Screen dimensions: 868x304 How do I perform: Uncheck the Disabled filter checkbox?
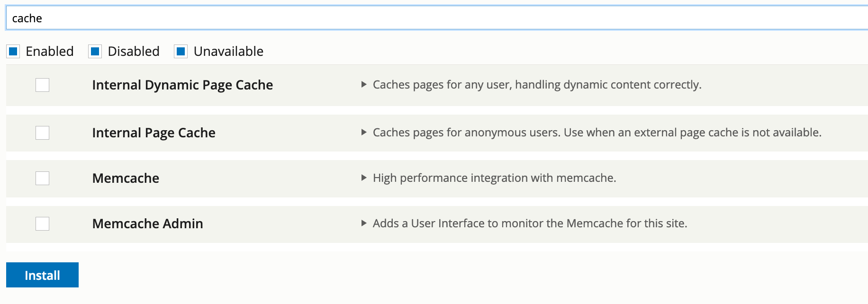tap(95, 51)
